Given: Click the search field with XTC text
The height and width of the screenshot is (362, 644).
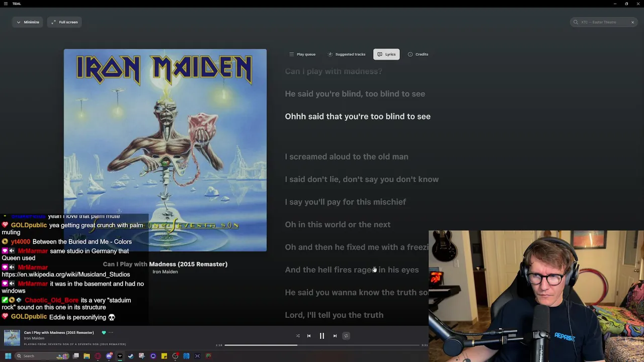Looking at the screenshot, I should pos(604,22).
